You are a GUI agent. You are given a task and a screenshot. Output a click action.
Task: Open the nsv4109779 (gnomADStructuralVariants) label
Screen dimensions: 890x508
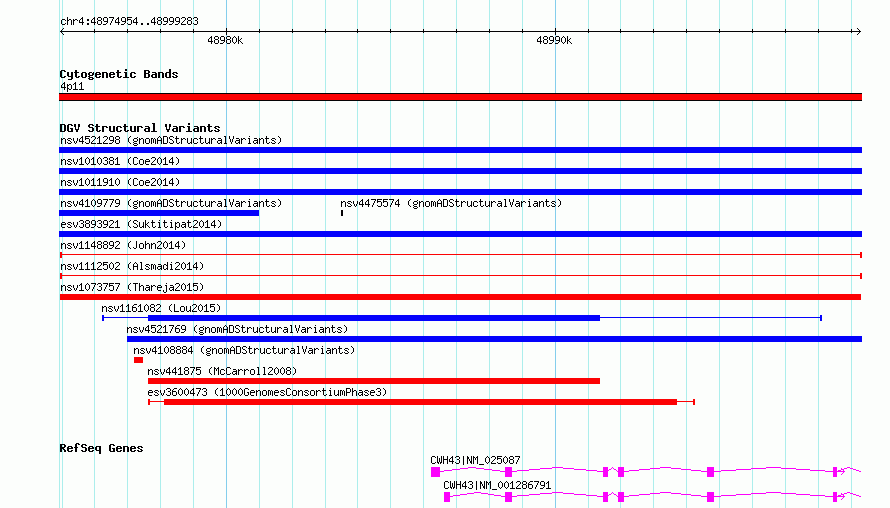click(171, 203)
